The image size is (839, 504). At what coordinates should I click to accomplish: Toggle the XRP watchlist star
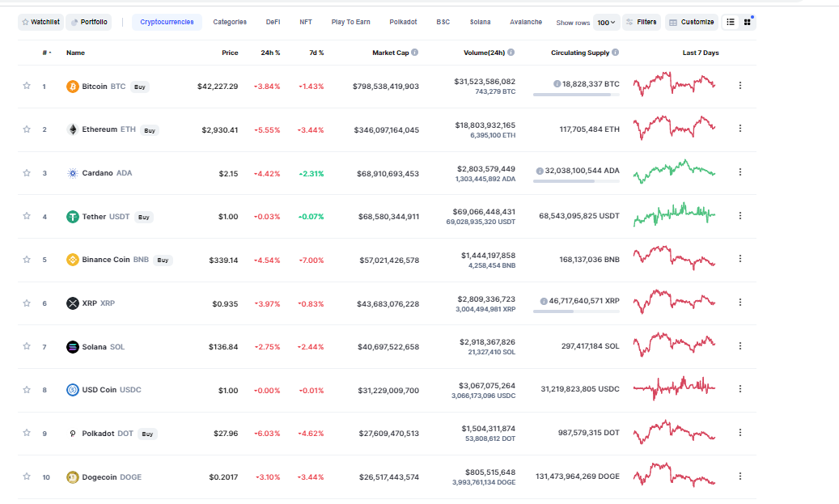coord(27,303)
